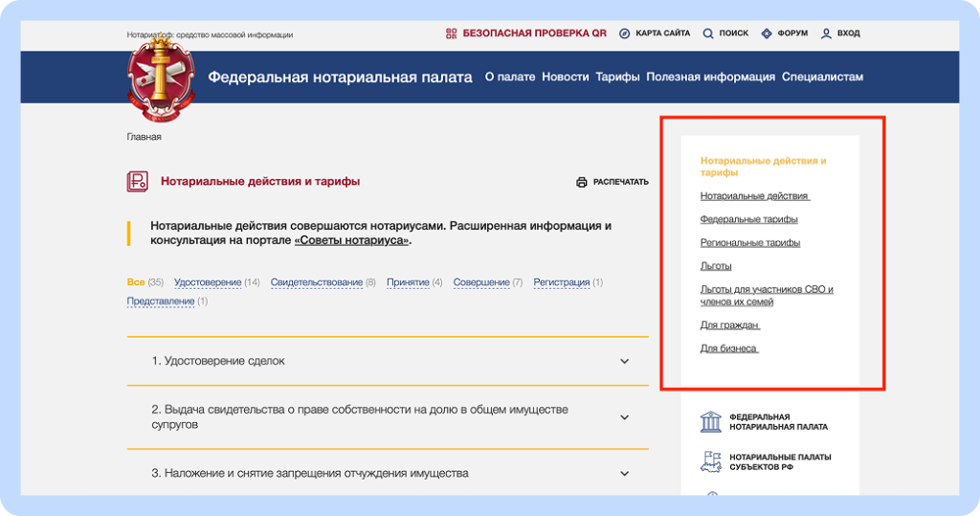Open sidebar link Региональные тарифы
Image resolution: width=980 pixels, height=516 pixels.
tap(750, 242)
